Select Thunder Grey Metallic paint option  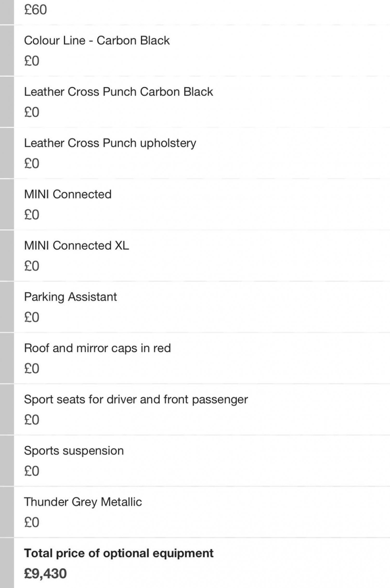[x=202, y=512]
